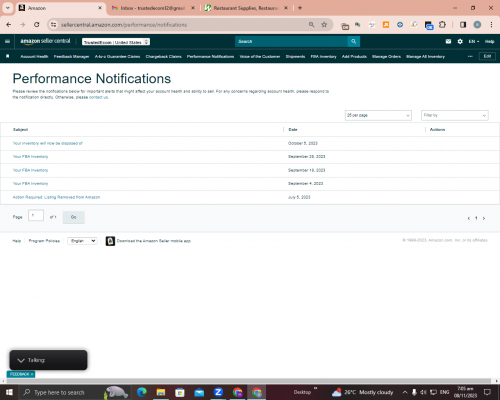Click the Edit navigation button
This screenshot has width=500, height=400.
pos(487,56)
